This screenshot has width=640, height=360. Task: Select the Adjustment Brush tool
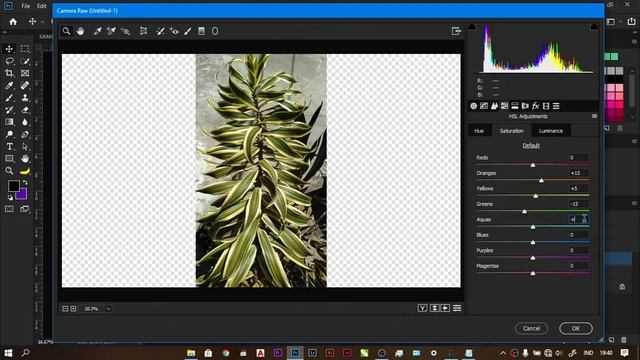[x=188, y=31]
